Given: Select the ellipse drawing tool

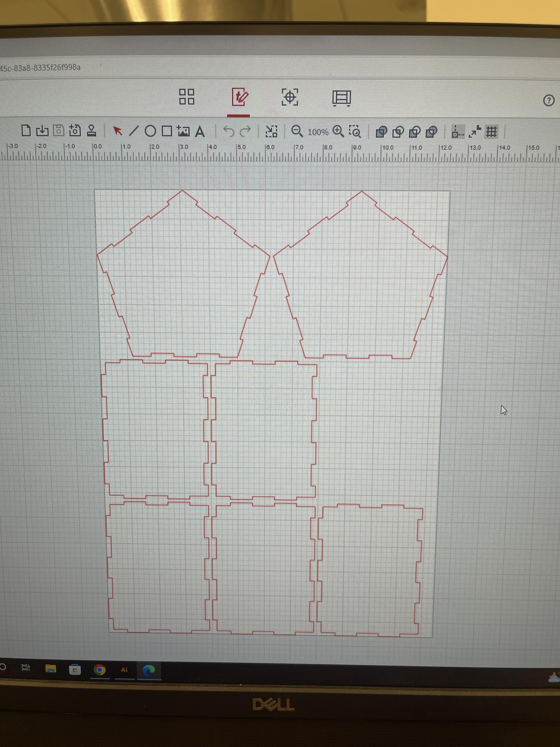Looking at the screenshot, I should pos(151,131).
